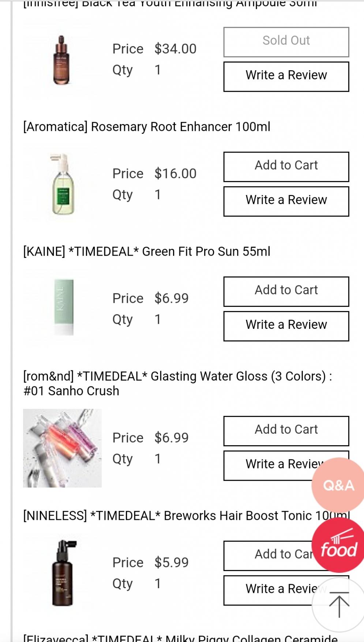Viewport: 364px width, 642px height.
Task: Open the Aromatica Rosemary Root Enhancer image
Action: (x=63, y=184)
